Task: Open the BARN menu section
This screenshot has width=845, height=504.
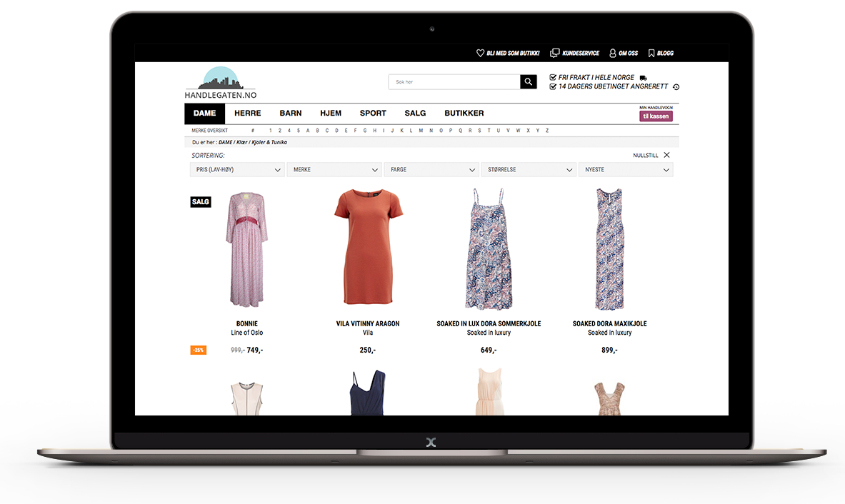Action: click(x=291, y=113)
